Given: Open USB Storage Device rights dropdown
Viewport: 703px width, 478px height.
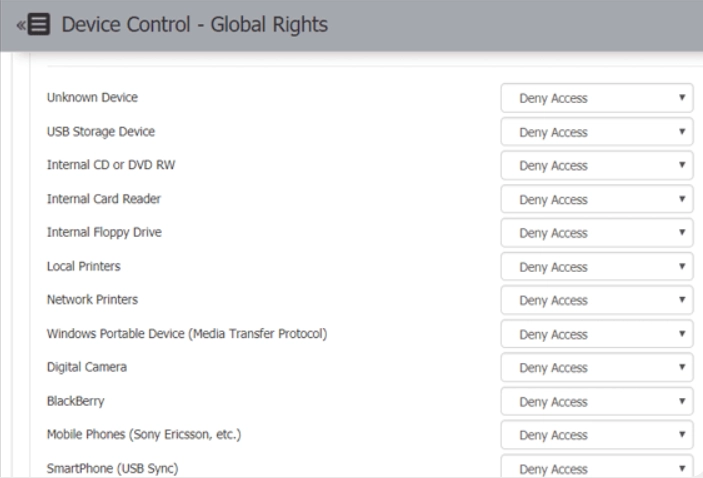Looking at the screenshot, I should (597, 132).
